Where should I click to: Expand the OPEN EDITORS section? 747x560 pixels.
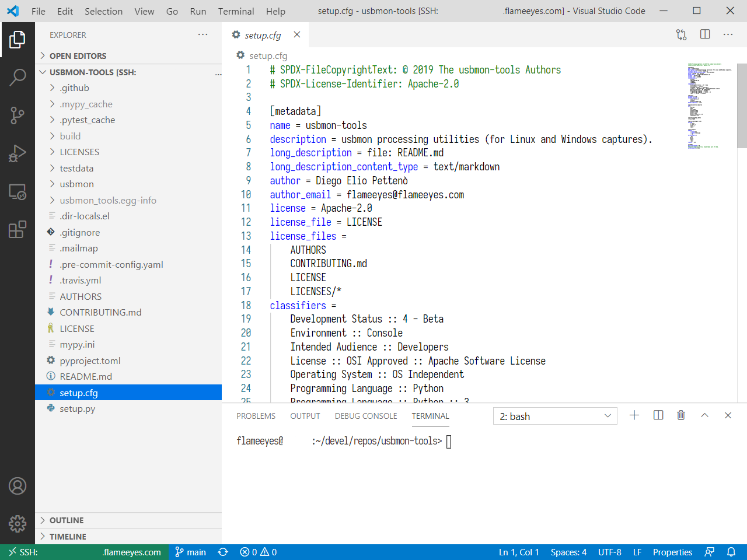(x=128, y=56)
